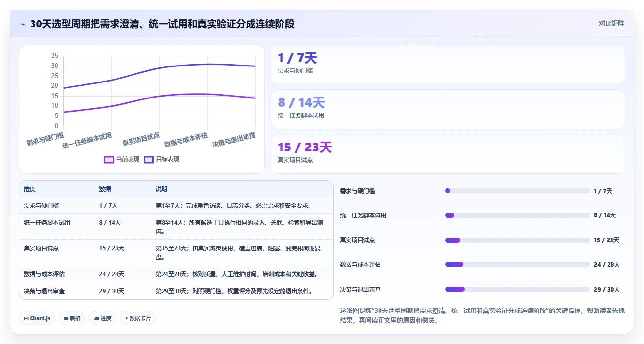Toggle the 当前表现 legend swatch
The height and width of the screenshot is (344, 644).
[x=109, y=159]
